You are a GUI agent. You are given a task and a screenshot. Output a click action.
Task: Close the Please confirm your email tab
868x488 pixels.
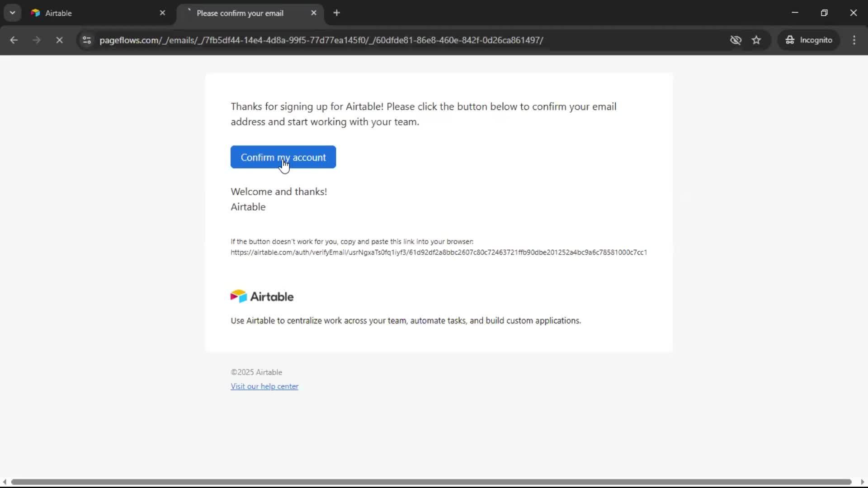(x=314, y=13)
